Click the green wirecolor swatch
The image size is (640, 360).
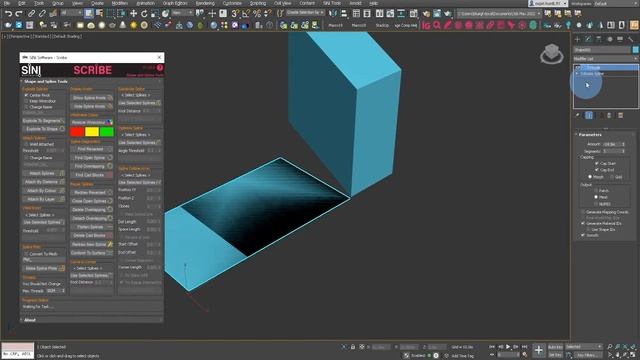(x=107, y=131)
